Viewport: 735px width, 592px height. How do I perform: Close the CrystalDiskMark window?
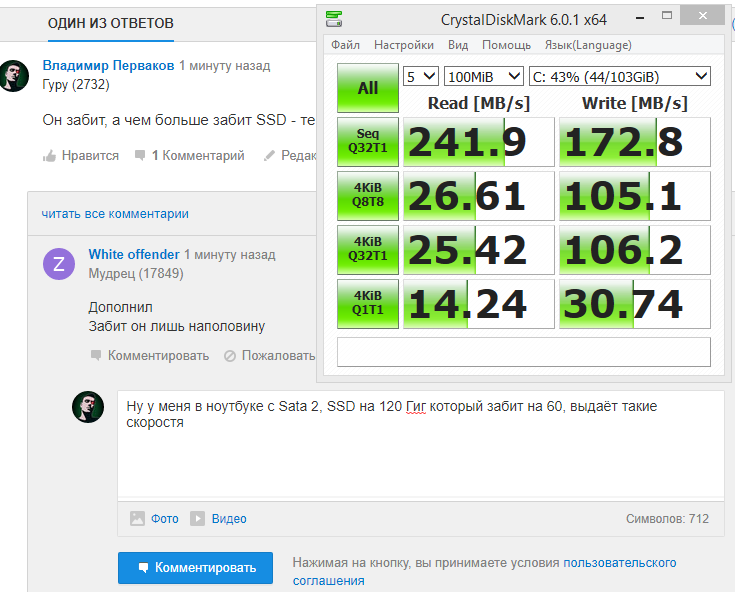tap(702, 15)
